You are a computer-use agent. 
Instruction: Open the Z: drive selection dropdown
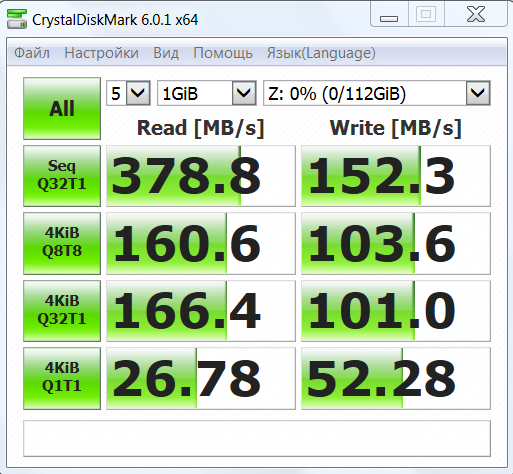(377, 93)
